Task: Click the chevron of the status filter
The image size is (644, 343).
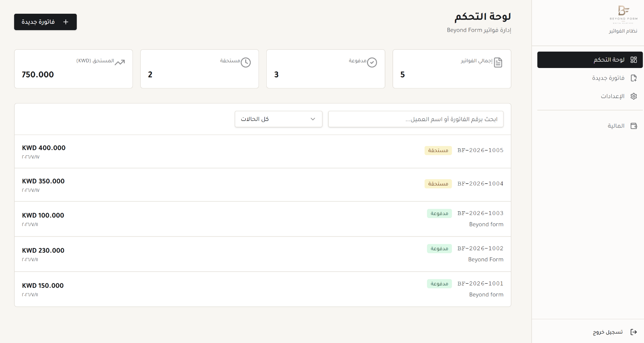Action: [313, 119]
